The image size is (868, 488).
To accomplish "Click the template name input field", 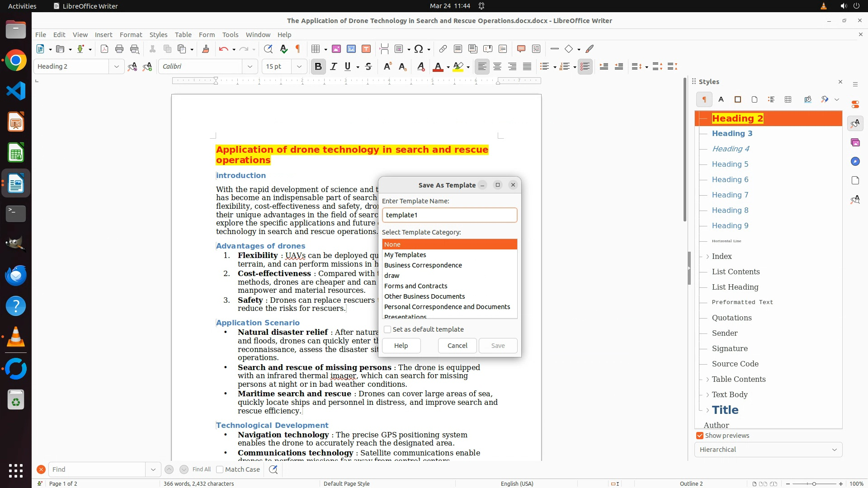I will [x=449, y=215].
